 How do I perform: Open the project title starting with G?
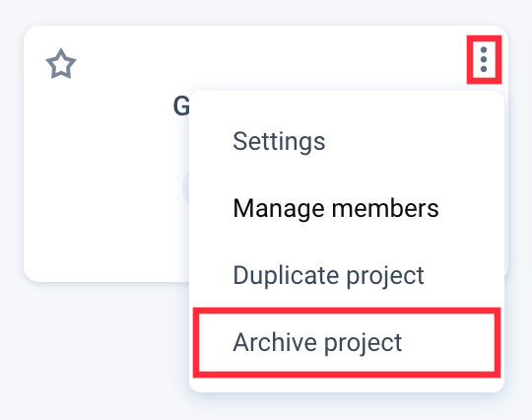[x=181, y=106]
